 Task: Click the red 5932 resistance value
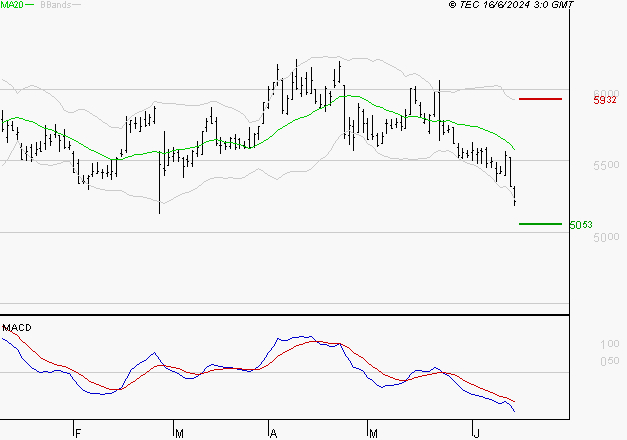(605, 100)
